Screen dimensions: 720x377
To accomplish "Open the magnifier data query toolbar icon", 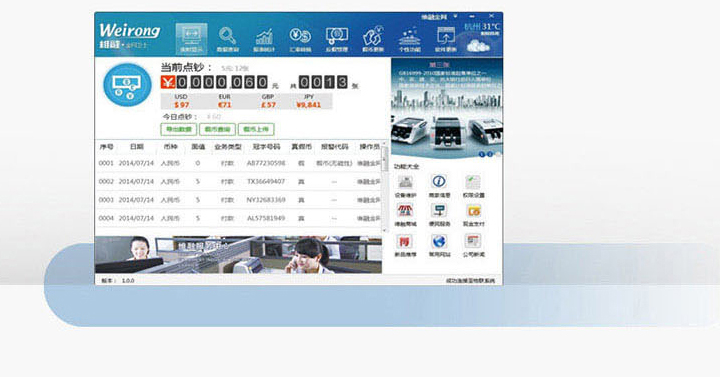I will [x=228, y=39].
